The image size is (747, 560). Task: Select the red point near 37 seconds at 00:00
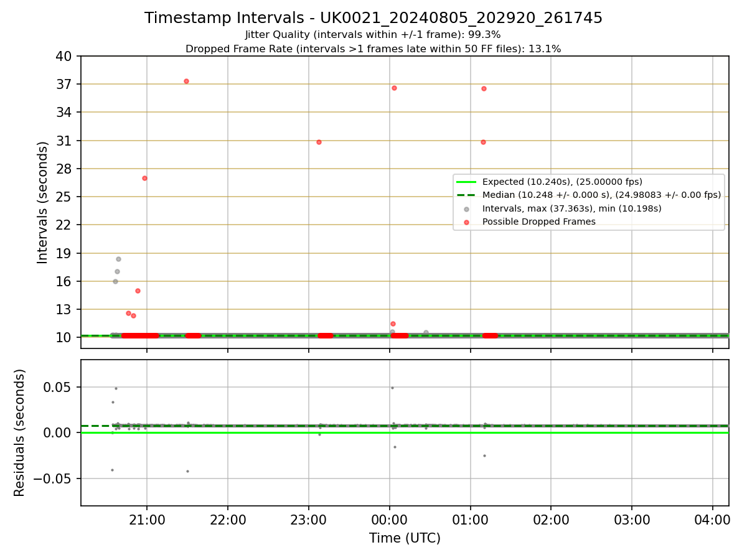pos(394,88)
